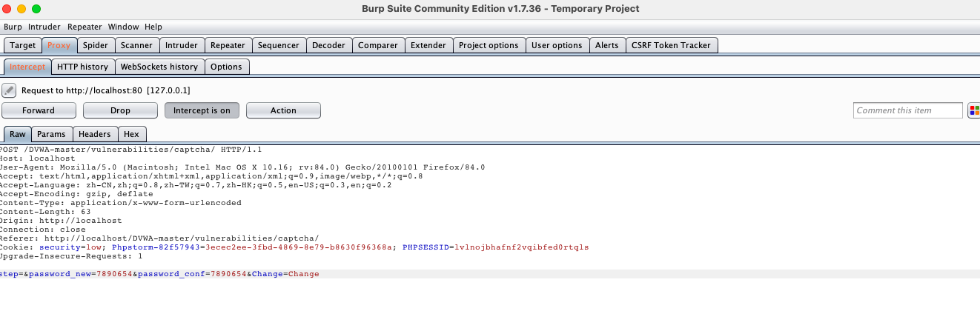The height and width of the screenshot is (331, 980).
Task: Open the User options tab
Action: (x=557, y=45)
